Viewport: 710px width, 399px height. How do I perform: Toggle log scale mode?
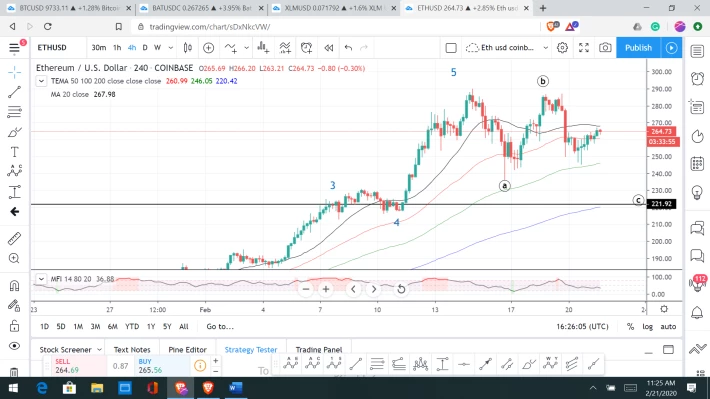click(x=648, y=326)
